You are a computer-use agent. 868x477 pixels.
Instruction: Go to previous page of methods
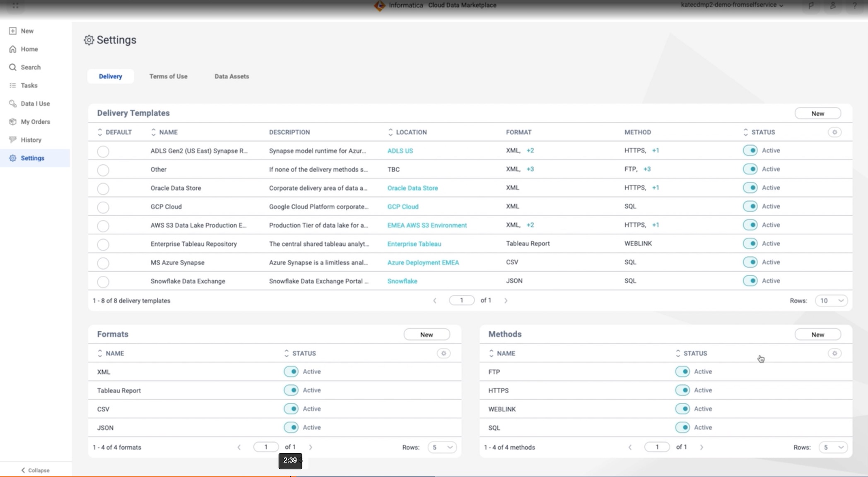click(630, 448)
